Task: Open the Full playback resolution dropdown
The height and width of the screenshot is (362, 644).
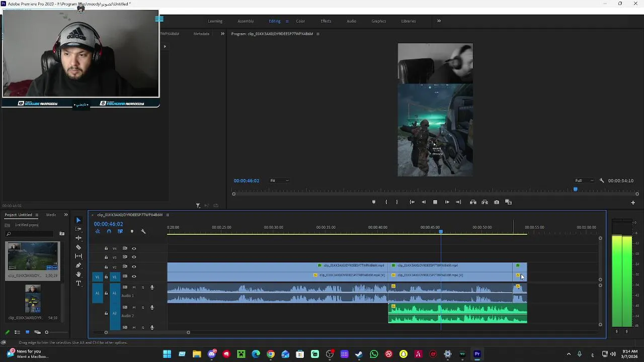Action: [x=584, y=180]
